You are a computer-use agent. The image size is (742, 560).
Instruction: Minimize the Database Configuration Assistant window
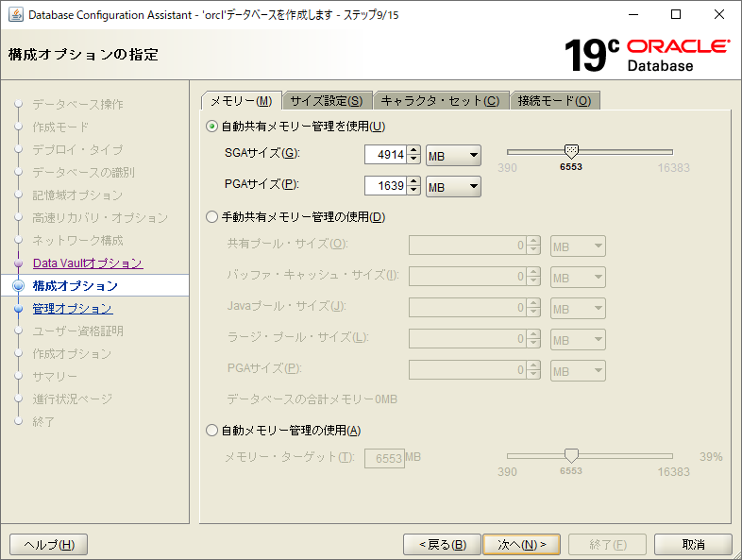(633, 14)
